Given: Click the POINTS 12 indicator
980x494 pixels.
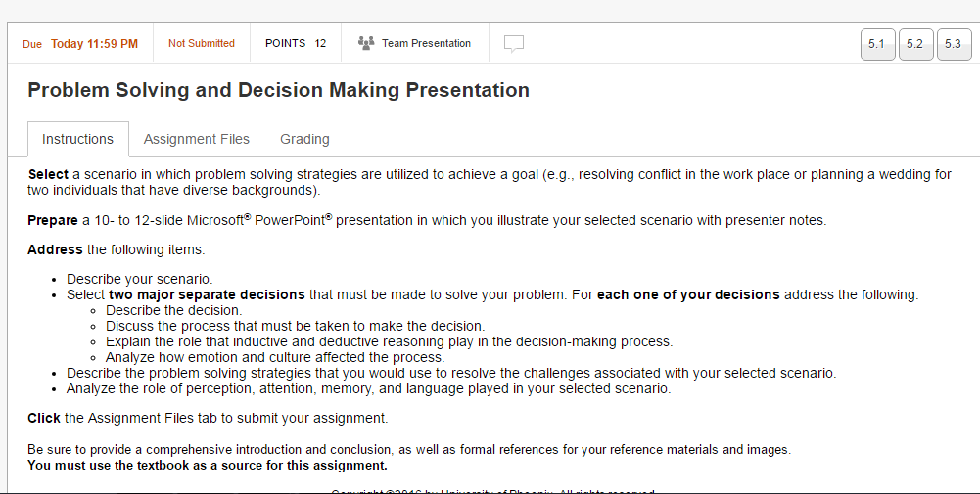Looking at the screenshot, I should pos(296,43).
